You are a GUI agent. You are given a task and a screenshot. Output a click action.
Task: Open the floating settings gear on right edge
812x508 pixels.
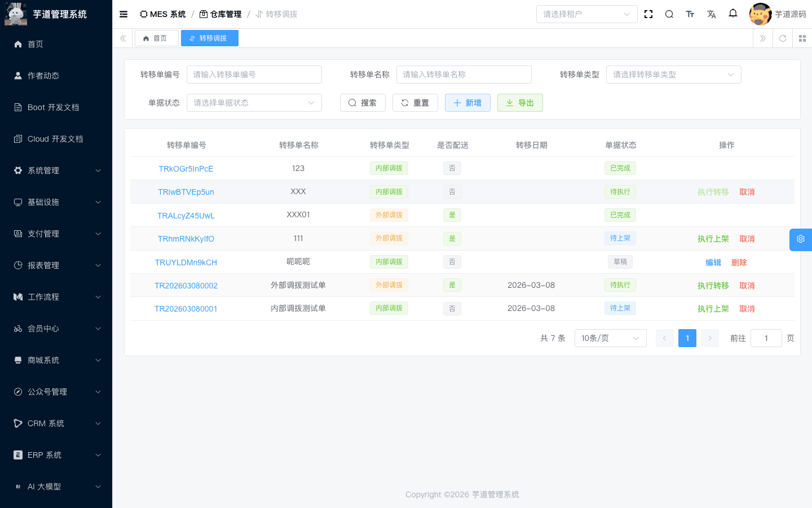(801, 239)
